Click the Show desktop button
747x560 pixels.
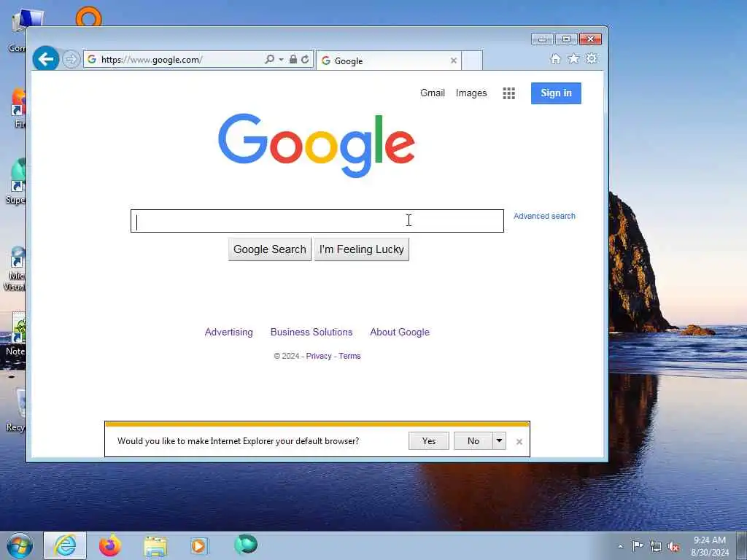(742, 545)
